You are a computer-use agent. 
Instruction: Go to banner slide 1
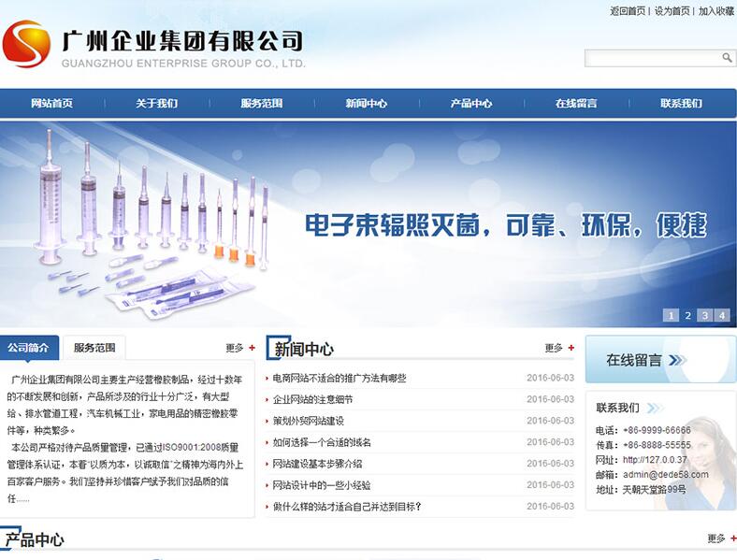pyautogui.click(x=671, y=315)
